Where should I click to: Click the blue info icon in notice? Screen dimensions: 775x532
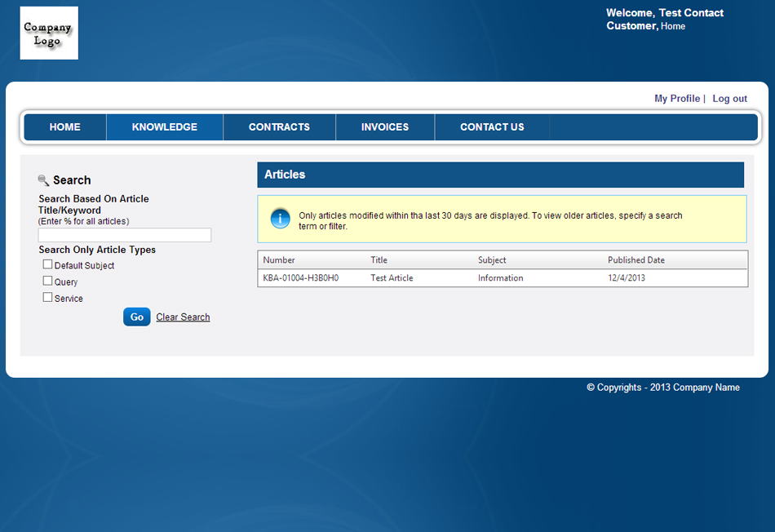(280, 219)
